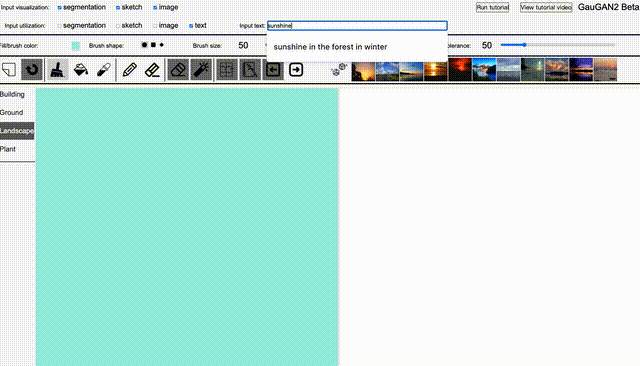This screenshot has width=640, height=366.
Task: Click the View tutorial video button
Action: (x=546, y=7)
